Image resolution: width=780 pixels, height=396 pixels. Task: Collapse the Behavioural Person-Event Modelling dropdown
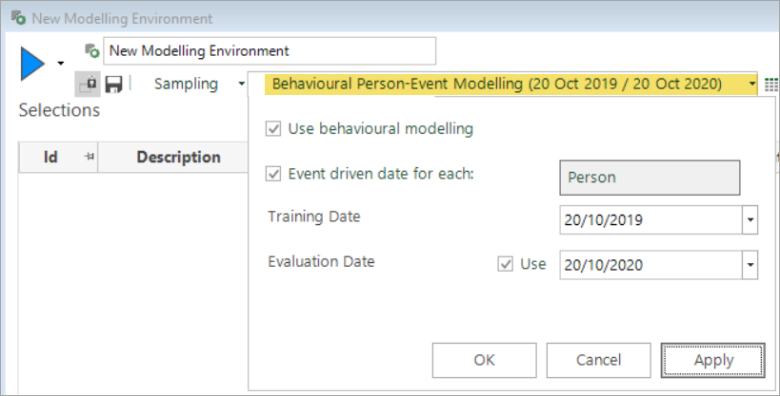click(752, 84)
